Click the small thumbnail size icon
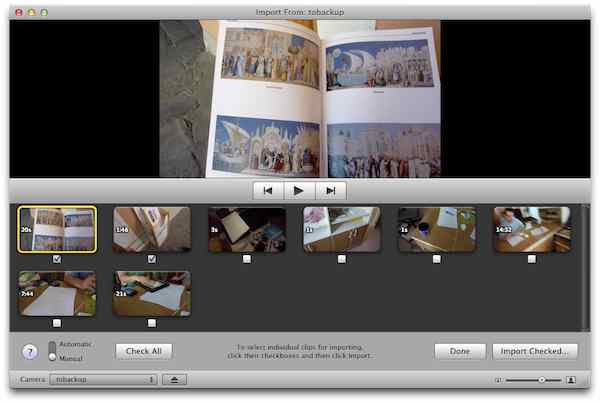The height and width of the screenshot is (403, 600). [498, 380]
